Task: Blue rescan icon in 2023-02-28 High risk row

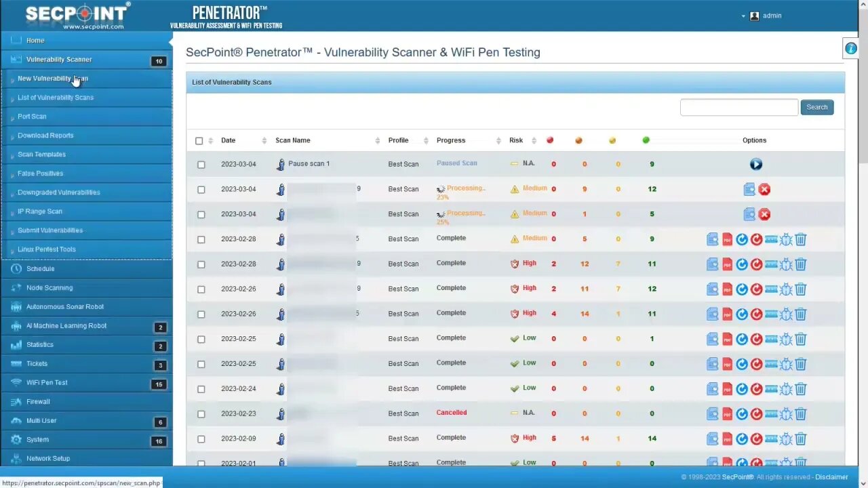Action: click(742, 264)
